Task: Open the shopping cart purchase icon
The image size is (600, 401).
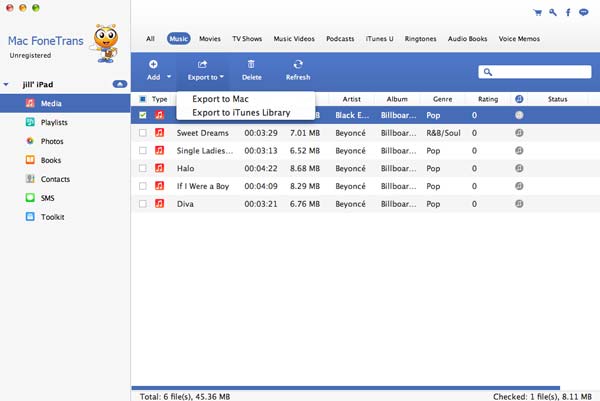Action: point(538,13)
